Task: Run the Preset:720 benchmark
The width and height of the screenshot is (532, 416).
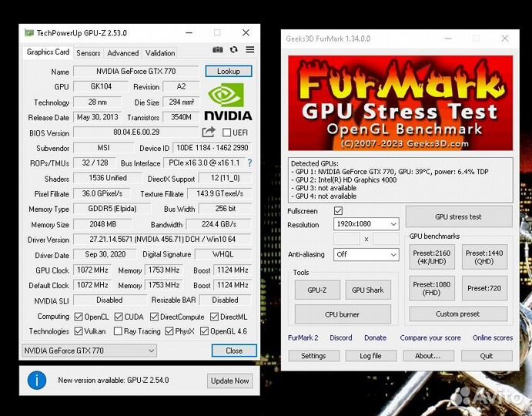Action: 484,288
